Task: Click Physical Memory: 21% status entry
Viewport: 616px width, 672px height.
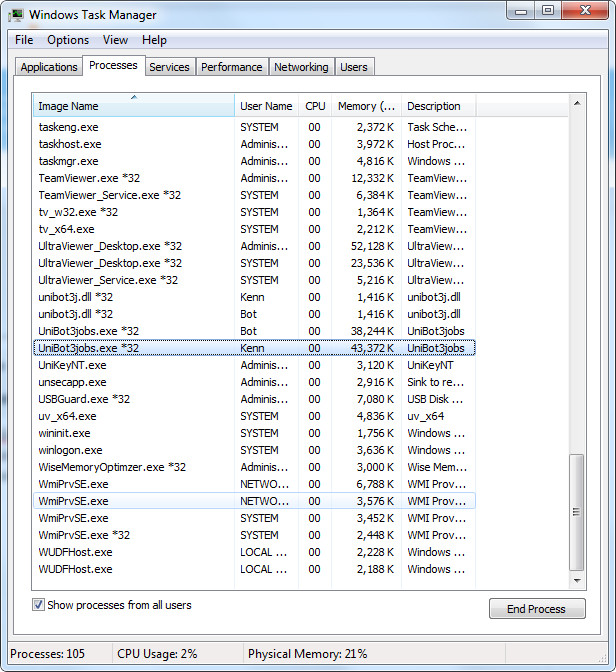Action: coord(308,654)
